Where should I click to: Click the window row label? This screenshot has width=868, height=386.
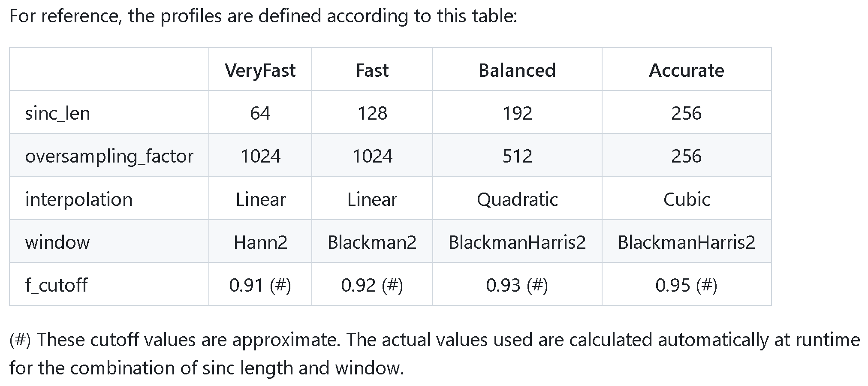(x=57, y=242)
